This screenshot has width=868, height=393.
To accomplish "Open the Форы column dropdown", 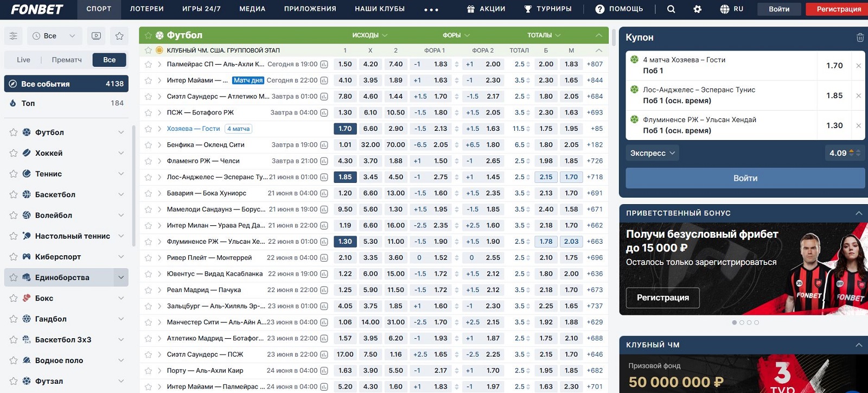I will [x=456, y=35].
